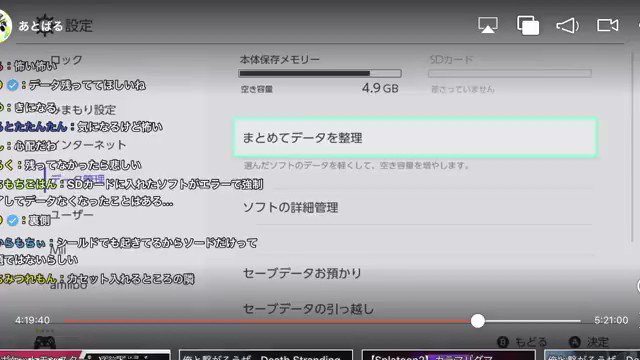
Task: Click the chat message 残ってなかったら悲しい
Action: [83, 165]
